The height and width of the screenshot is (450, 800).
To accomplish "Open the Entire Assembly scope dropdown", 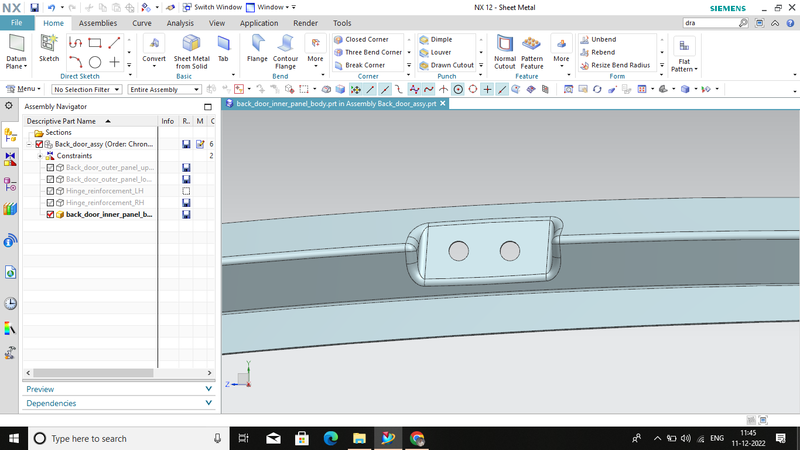I will click(164, 89).
